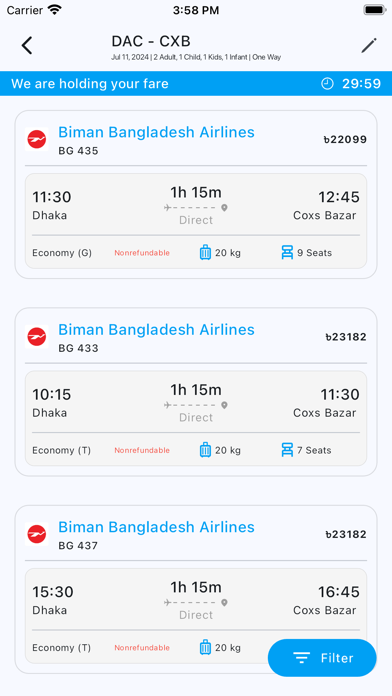
Task: Tap Nonrefundable label on BG 435 card
Action: pos(142,253)
